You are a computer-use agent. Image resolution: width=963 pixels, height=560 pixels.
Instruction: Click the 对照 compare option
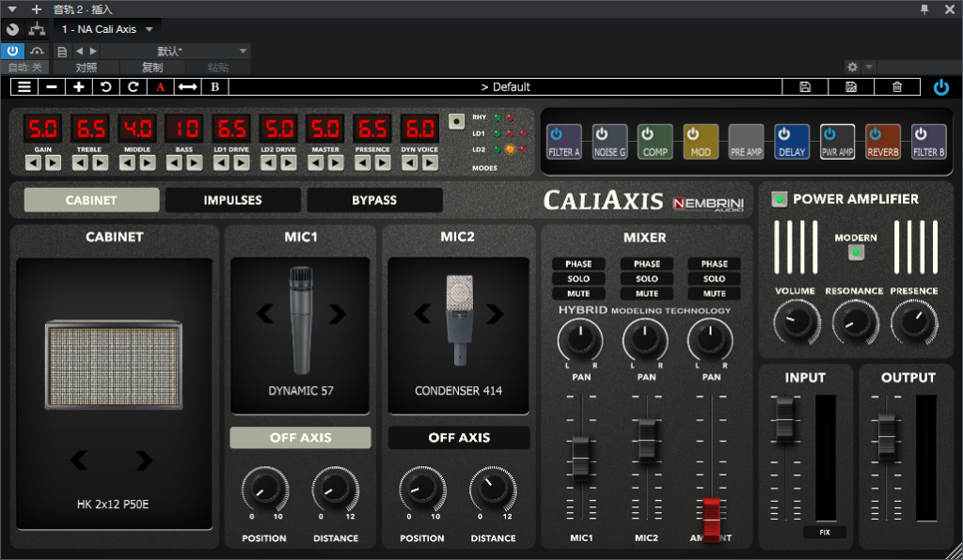tap(86, 68)
